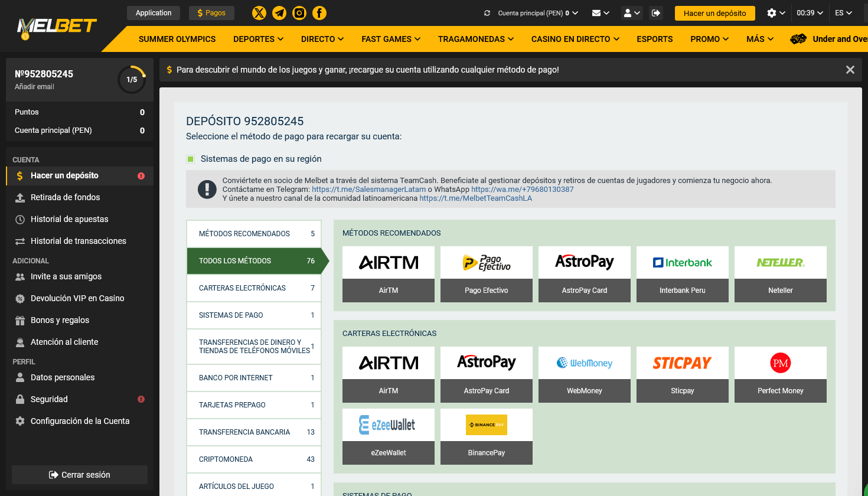The width and height of the screenshot is (868, 496).
Task: Expand the Cuenta principal (PEN) dropdown in header
Action: [538, 13]
